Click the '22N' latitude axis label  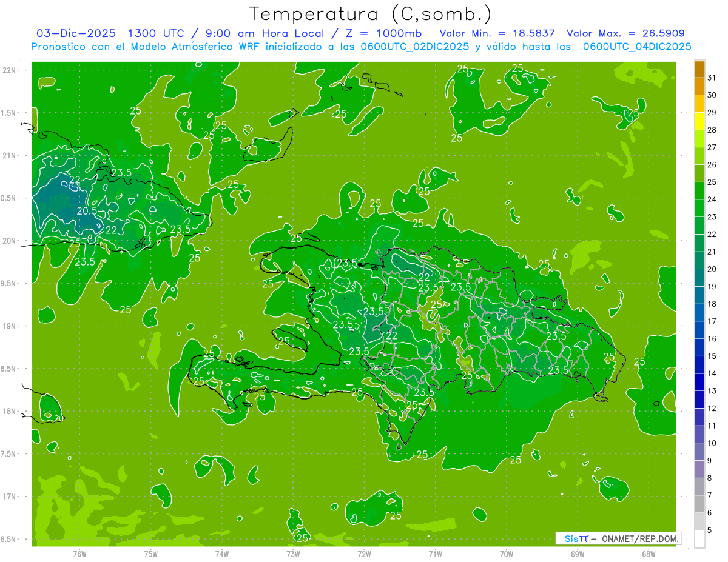pyautogui.click(x=10, y=70)
